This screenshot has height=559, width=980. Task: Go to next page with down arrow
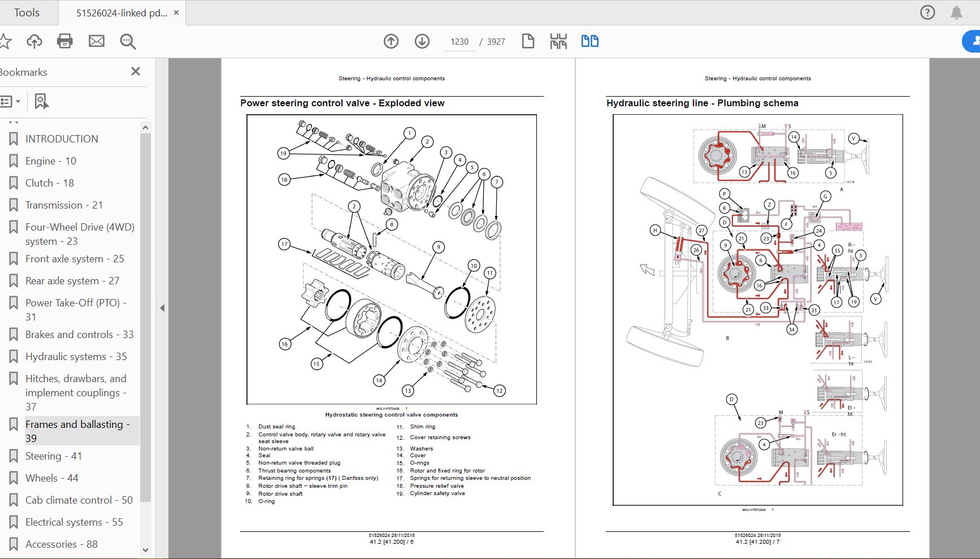(x=422, y=41)
